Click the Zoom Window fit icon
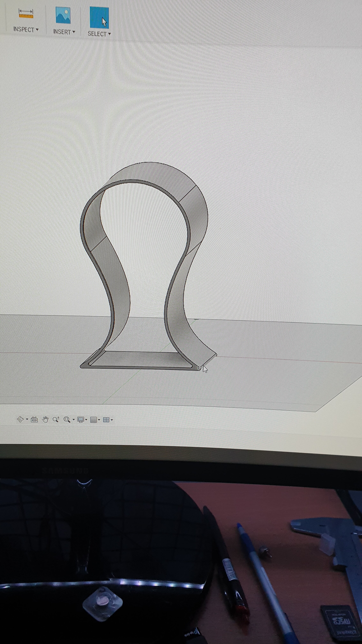The width and height of the screenshot is (362, 644). pyautogui.click(x=67, y=420)
